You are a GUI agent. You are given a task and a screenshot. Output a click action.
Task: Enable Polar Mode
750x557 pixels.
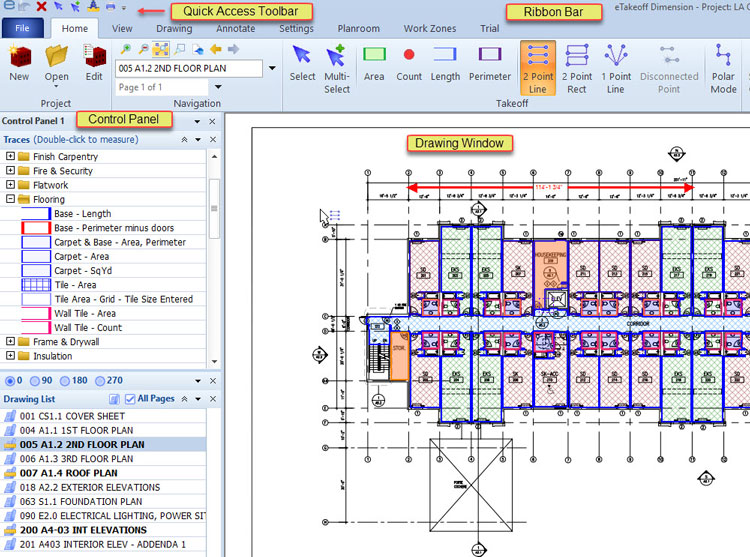click(x=723, y=67)
